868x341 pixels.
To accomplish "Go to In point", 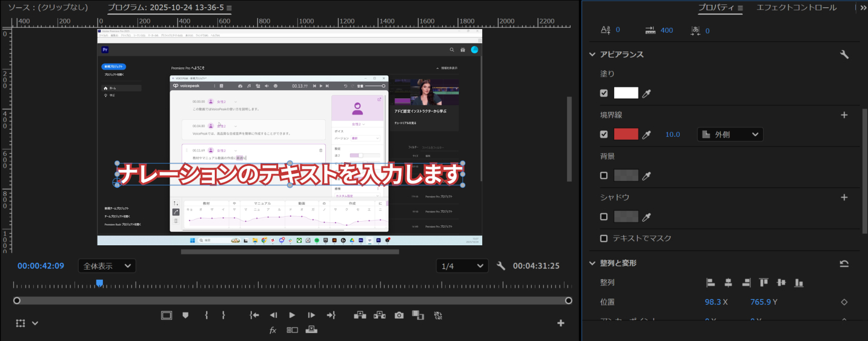I will (x=254, y=315).
